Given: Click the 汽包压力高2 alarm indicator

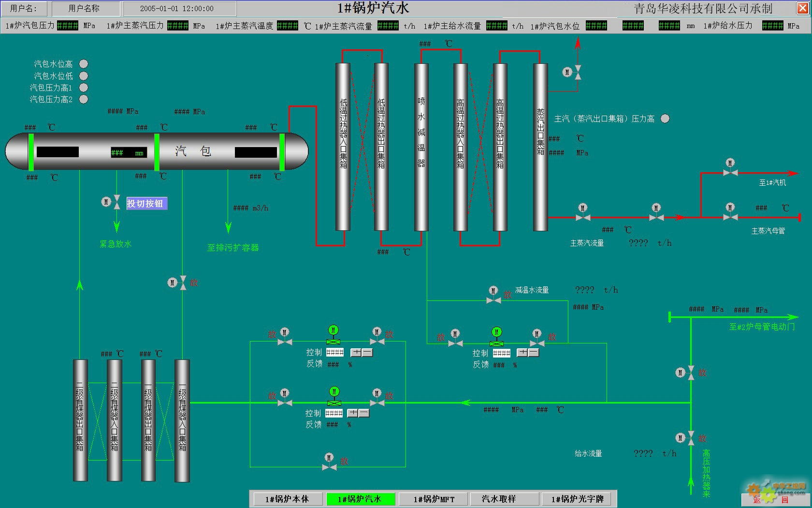Looking at the screenshot, I should click(84, 99).
